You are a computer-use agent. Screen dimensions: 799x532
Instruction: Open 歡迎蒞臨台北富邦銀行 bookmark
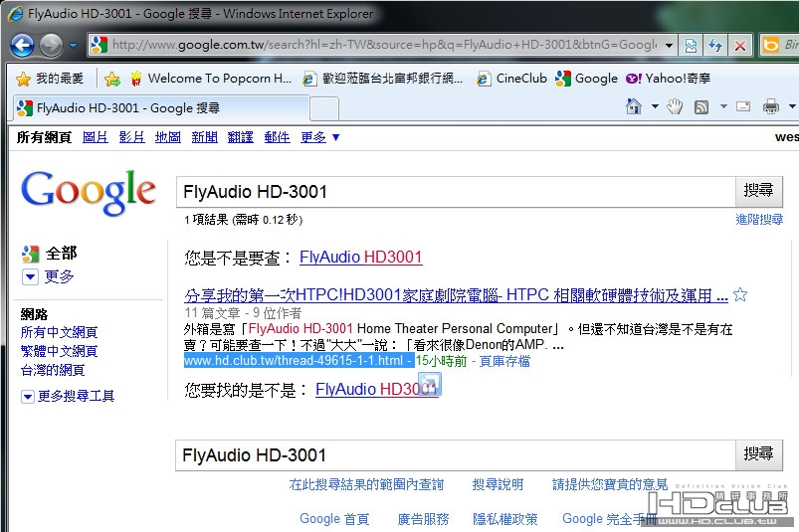pyautogui.click(x=383, y=79)
